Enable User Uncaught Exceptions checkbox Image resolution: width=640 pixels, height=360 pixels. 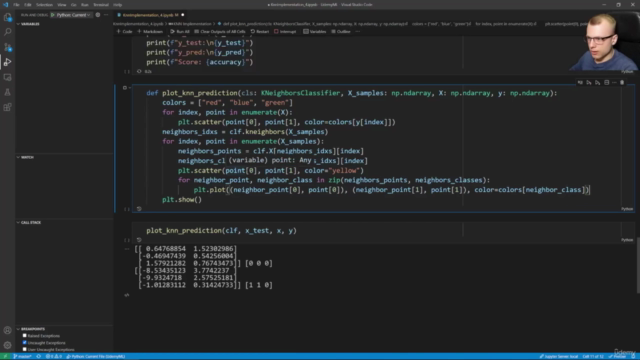24,349
